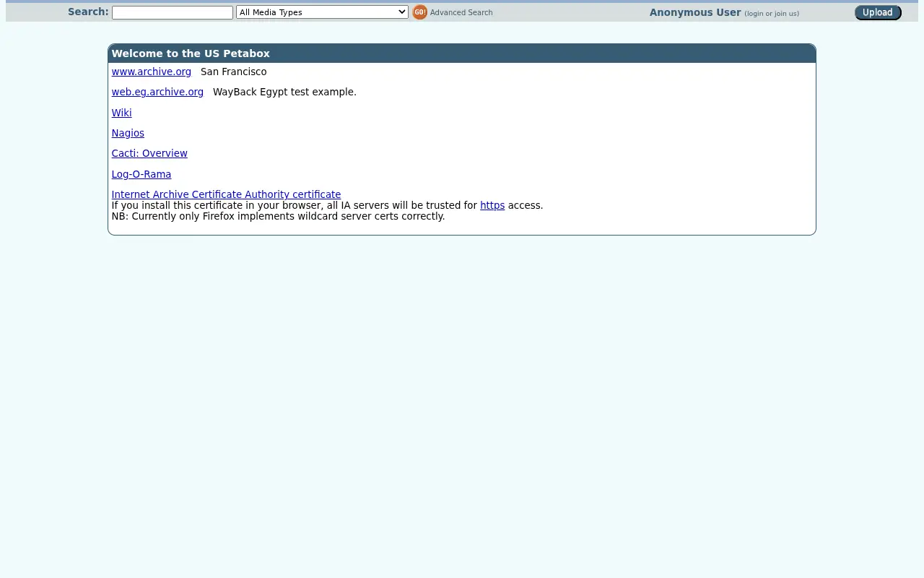This screenshot has width=924, height=578.
Task: Go to the Nagios link
Action: 128,133
